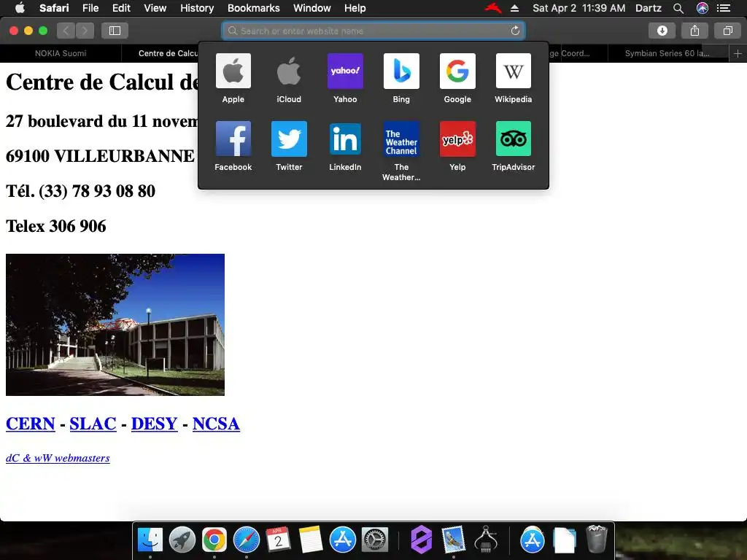Go forward to next page

pyautogui.click(x=85, y=31)
